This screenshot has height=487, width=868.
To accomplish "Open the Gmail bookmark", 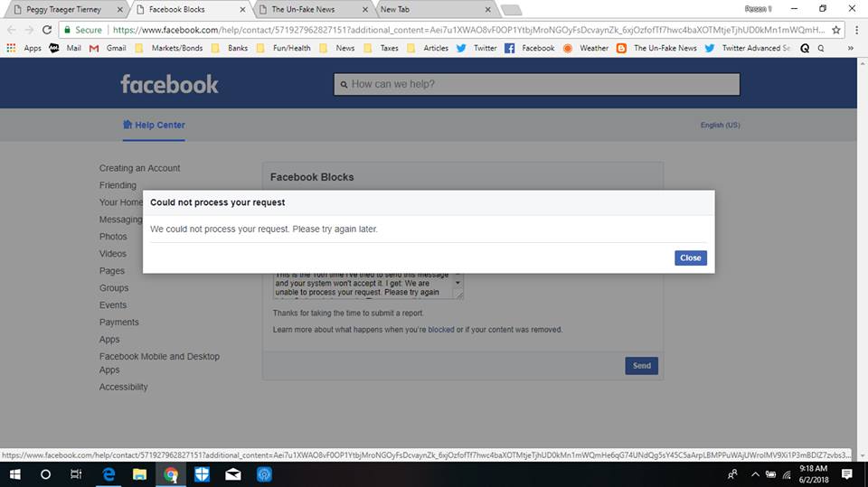I will coord(108,48).
